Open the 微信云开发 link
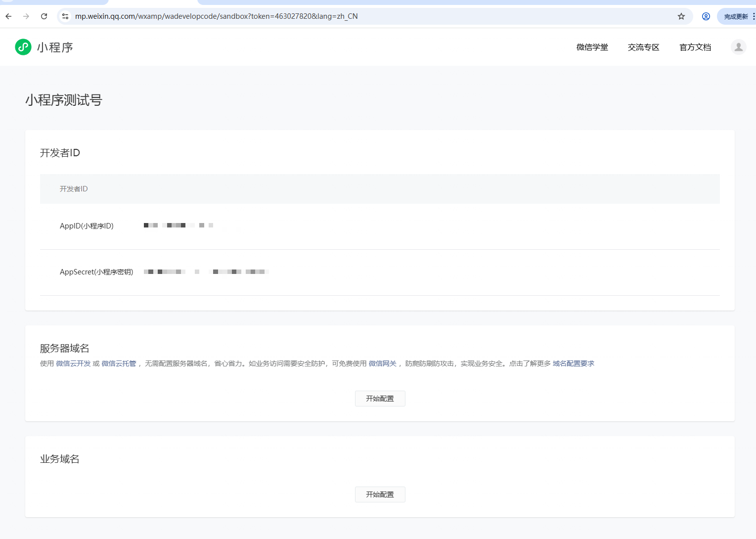This screenshot has width=756, height=539. (73, 363)
